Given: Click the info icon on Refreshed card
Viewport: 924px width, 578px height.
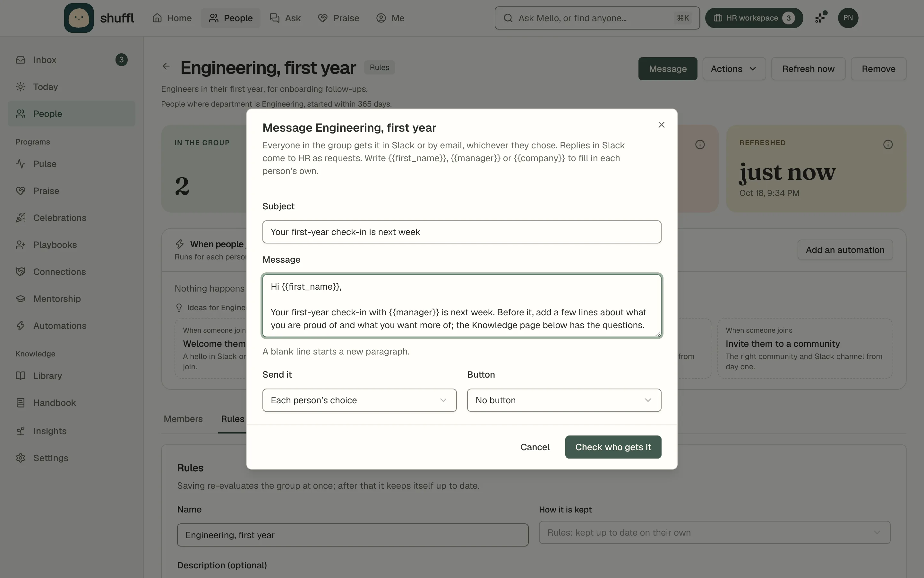Looking at the screenshot, I should (888, 144).
